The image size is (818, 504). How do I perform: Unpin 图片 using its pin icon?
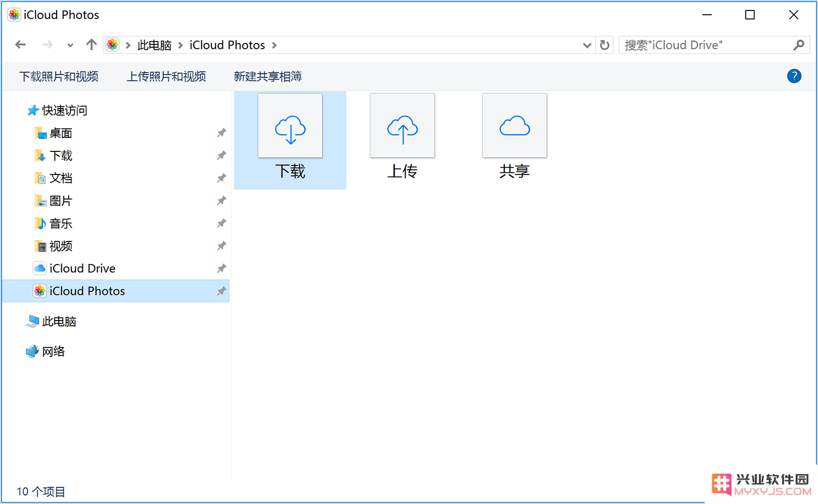pyautogui.click(x=221, y=201)
